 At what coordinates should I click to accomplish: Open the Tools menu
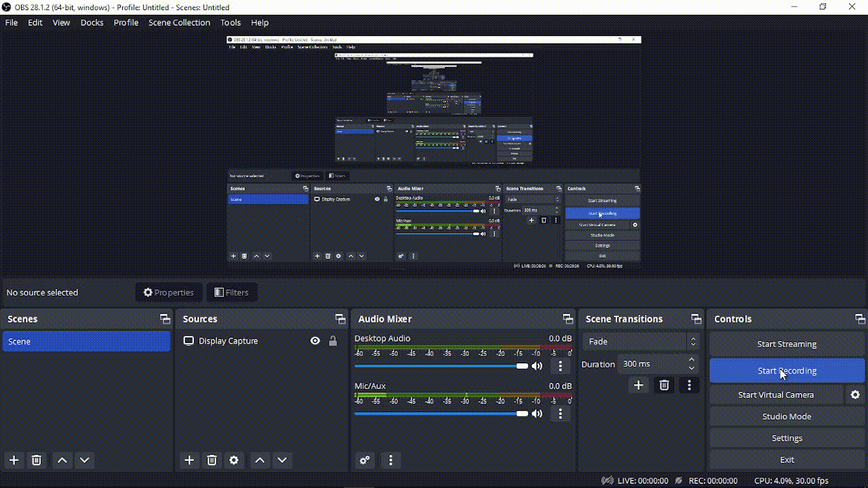(231, 22)
